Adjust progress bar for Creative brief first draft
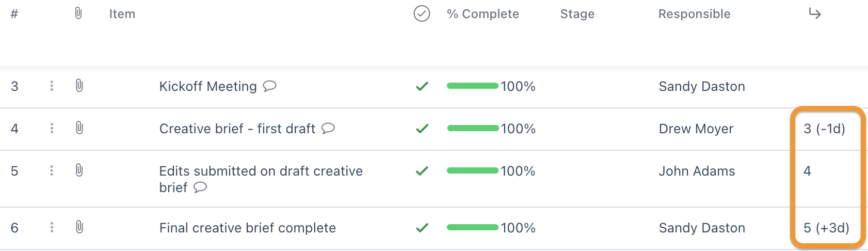 [x=473, y=128]
